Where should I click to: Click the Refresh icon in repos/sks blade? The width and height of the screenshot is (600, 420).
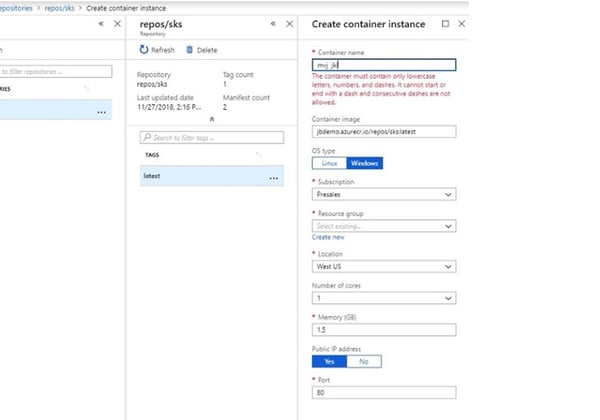coord(143,50)
